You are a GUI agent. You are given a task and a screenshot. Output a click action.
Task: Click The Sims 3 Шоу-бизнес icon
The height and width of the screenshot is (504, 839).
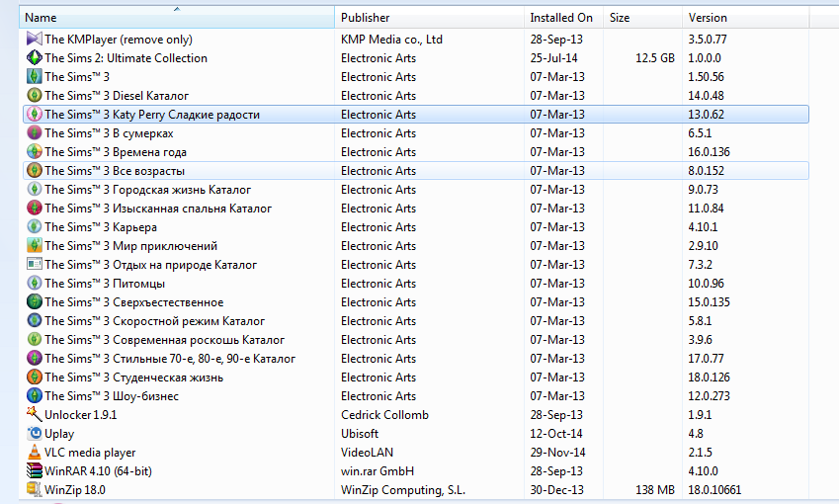[x=35, y=395]
